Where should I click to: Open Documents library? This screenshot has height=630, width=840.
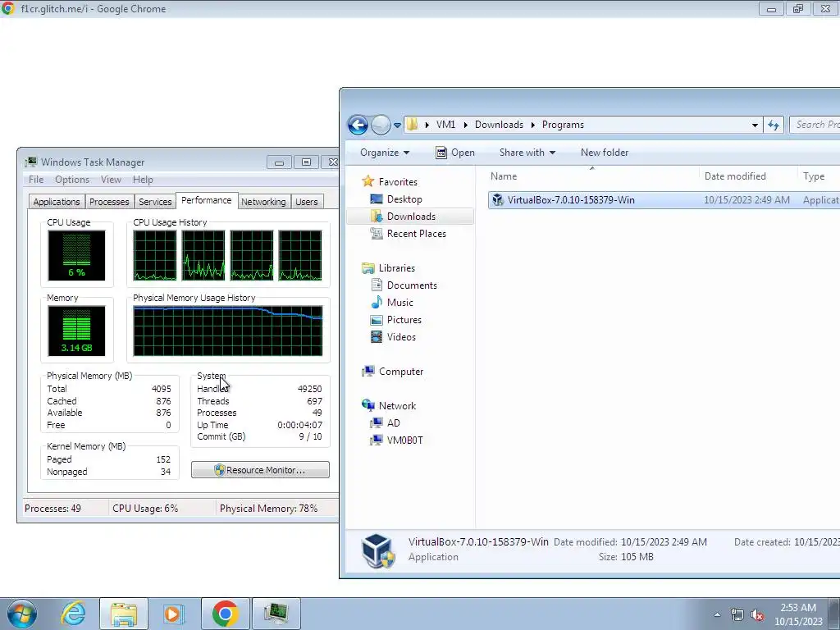point(412,285)
